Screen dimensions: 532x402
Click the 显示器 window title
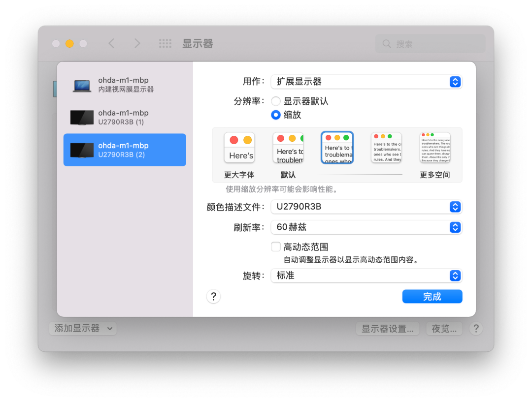(198, 43)
